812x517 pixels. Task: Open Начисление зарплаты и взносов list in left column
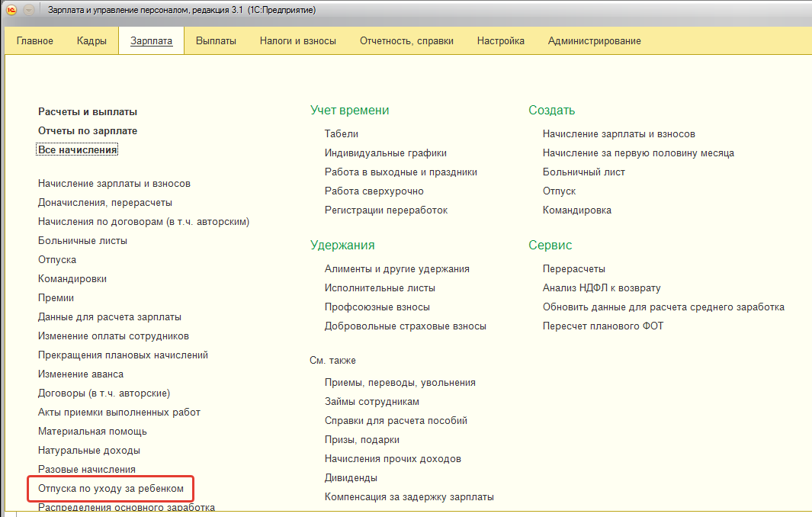pos(114,183)
